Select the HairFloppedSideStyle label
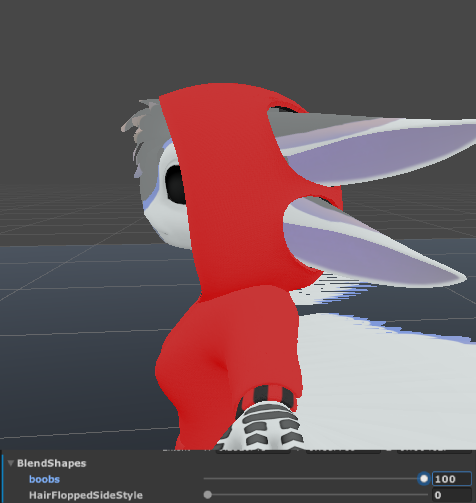The image size is (476, 503). [86, 495]
